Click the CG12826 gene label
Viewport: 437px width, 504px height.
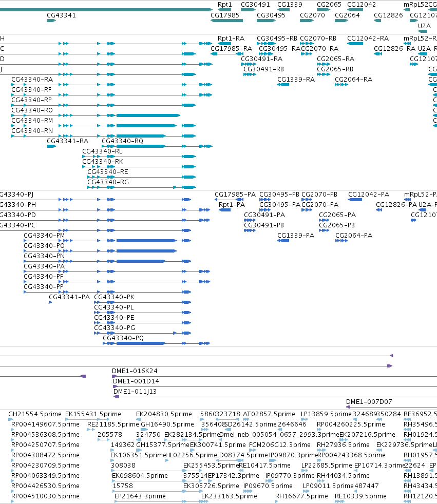point(388,15)
